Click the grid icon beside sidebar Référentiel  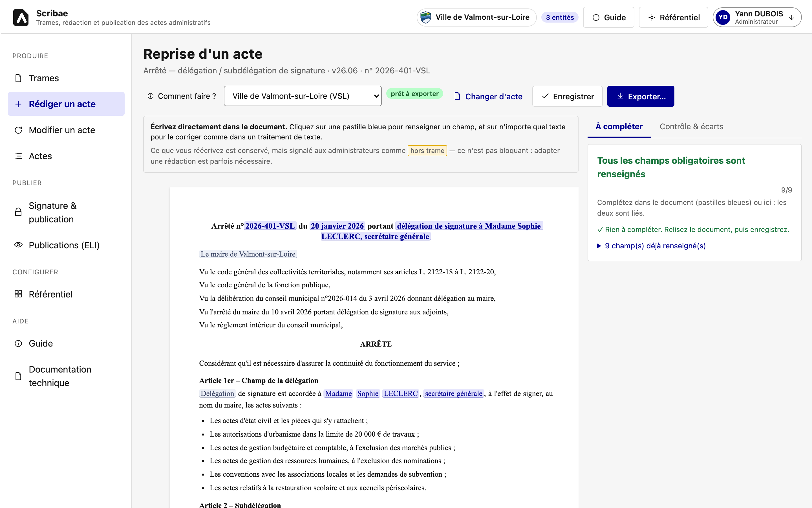click(18, 294)
